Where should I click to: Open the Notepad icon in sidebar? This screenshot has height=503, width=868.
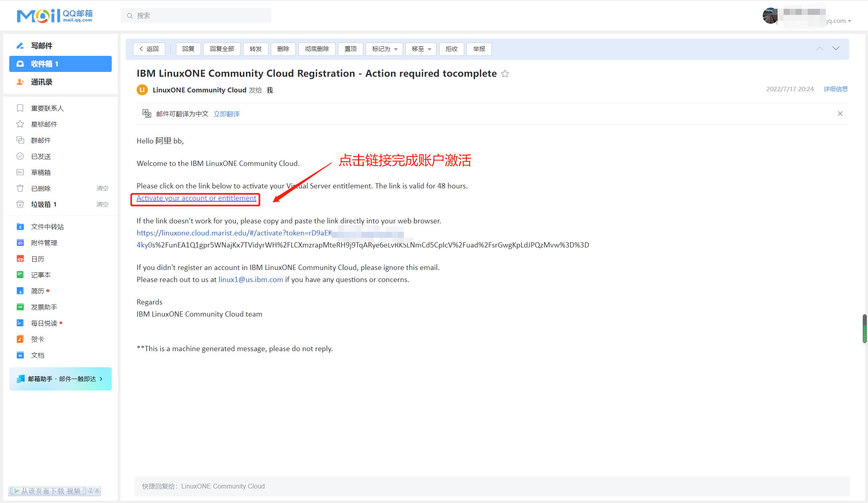pos(20,275)
